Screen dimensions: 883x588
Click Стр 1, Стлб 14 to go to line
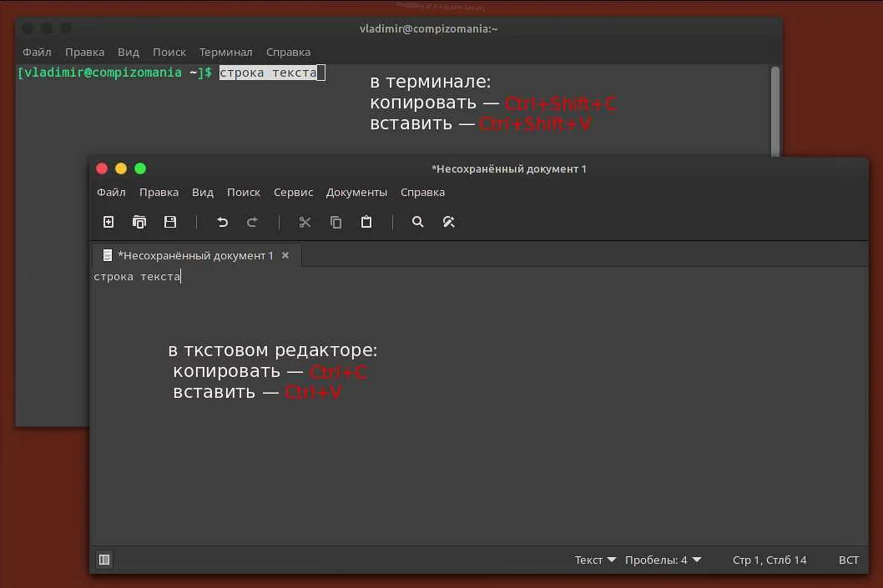click(x=769, y=560)
